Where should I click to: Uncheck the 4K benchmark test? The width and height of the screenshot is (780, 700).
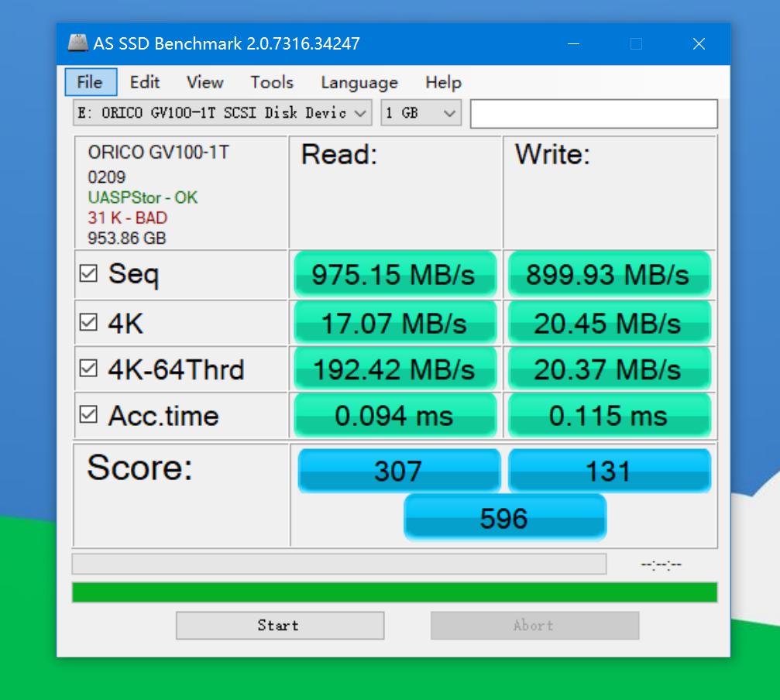[x=91, y=322]
